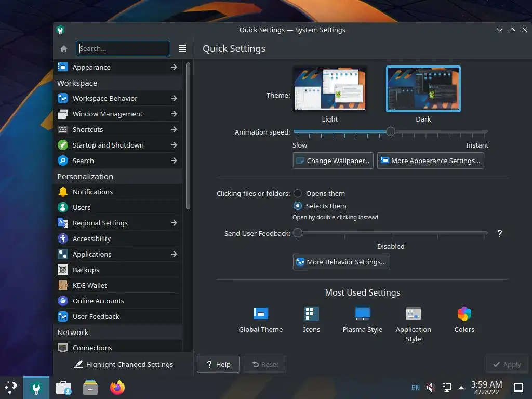The width and height of the screenshot is (532, 399).
Task: Open the Connections network entry
Action: pyautogui.click(x=118, y=347)
